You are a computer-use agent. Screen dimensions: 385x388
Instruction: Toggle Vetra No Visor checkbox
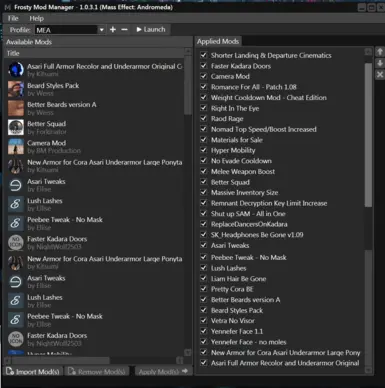click(x=203, y=321)
